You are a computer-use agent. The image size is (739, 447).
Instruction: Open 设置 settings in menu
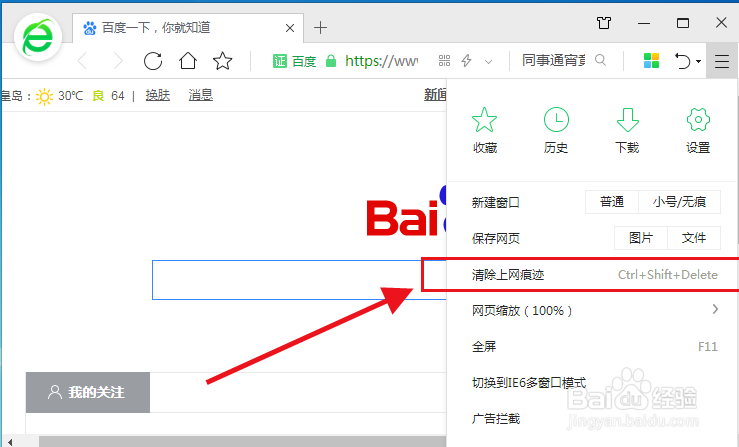pyautogui.click(x=698, y=131)
